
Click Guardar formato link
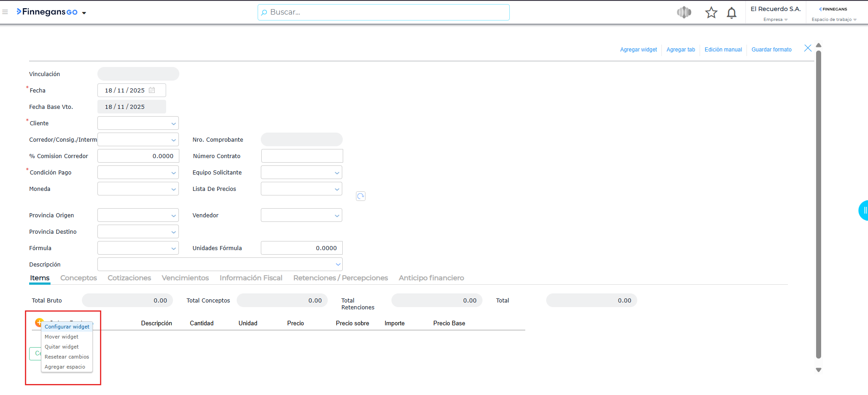771,50
